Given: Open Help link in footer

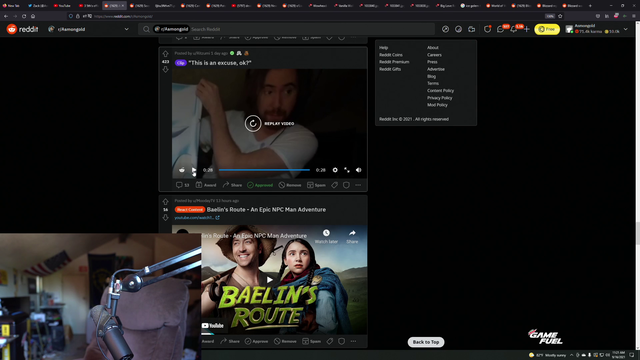Looking at the screenshot, I should tap(383, 48).
